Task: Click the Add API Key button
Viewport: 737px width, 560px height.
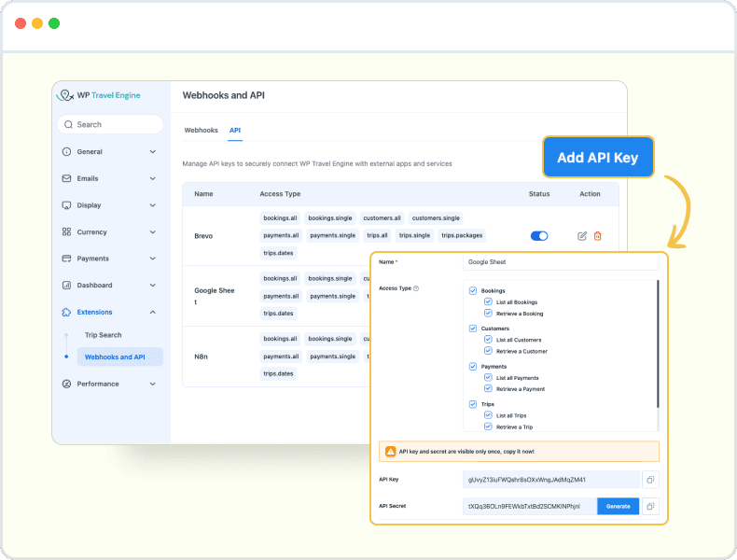Action: coord(598,157)
